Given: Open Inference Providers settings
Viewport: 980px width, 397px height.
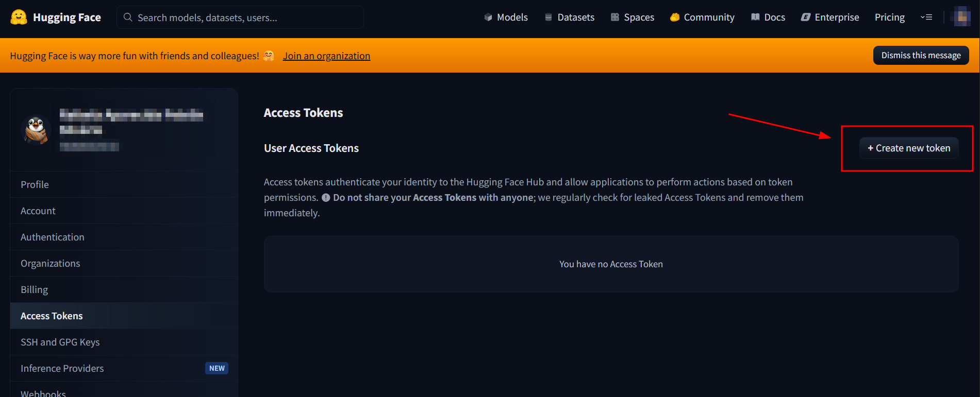Looking at the screenshot, I should [x=124, y=368].
